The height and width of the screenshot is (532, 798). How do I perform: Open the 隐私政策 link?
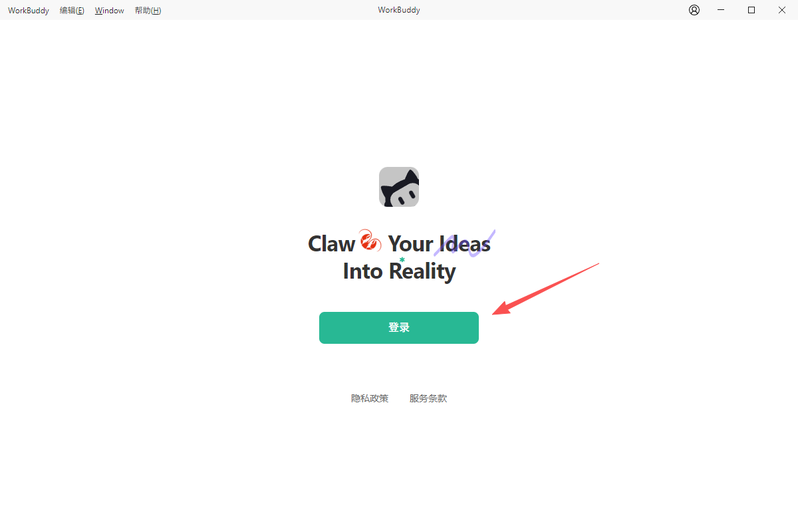pos(370,398)
